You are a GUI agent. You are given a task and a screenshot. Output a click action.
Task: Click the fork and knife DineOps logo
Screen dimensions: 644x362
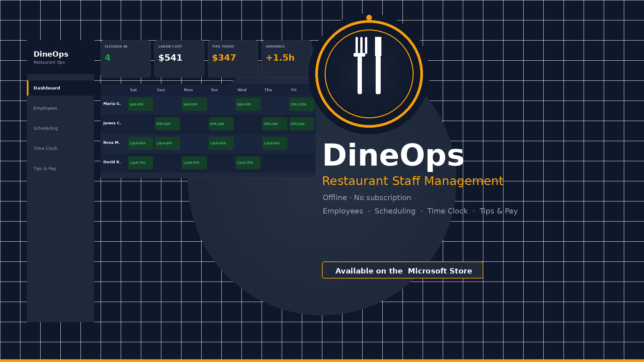(x=369, y=74)
